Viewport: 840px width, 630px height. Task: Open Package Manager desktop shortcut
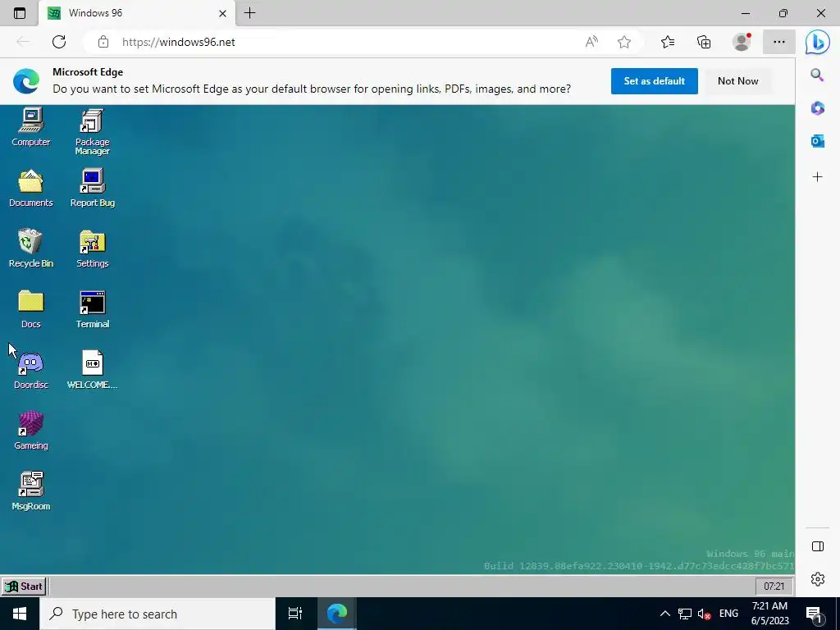tap(92, 132)
